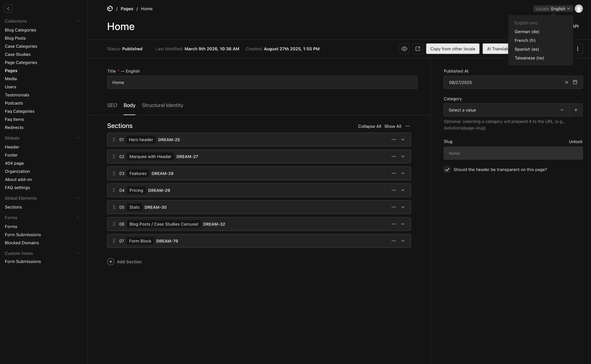
Task: Open the document more-options kebab menu
Action: (x=577, y=49)
